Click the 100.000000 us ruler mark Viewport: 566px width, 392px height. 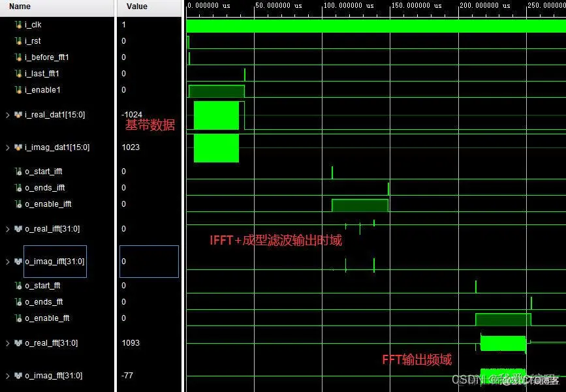tap(349, 5)
